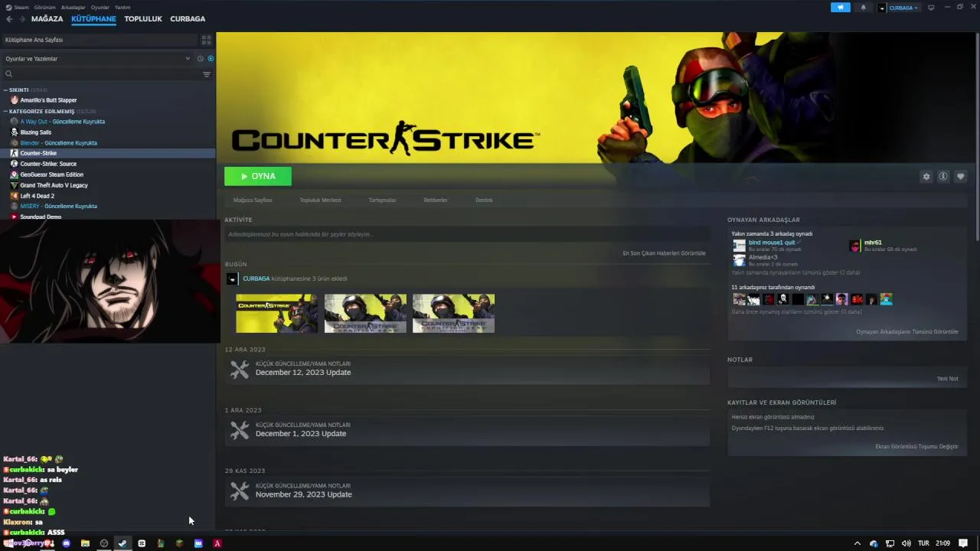Viewport: 980px width, 551px height.
Task: Open the announcements megaphone icon
Action: point(840,8)
